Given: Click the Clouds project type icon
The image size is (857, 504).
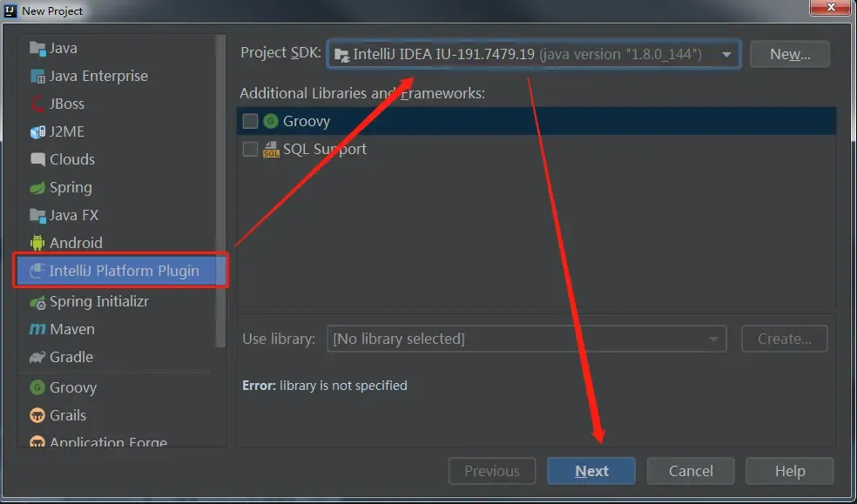Looking at the screenshot, I should (x=37, y=159).
